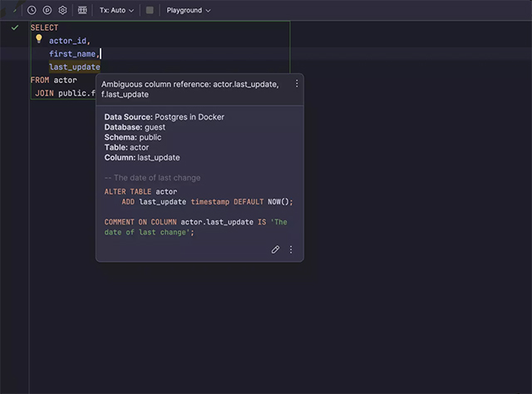Open the query history clock icon
The height and width of the screenshot is (394, 532).
coord(32,10)
